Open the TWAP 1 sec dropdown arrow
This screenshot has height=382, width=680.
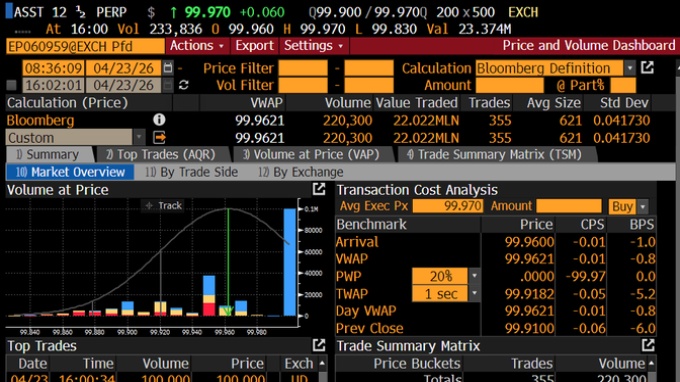[474, 294]
